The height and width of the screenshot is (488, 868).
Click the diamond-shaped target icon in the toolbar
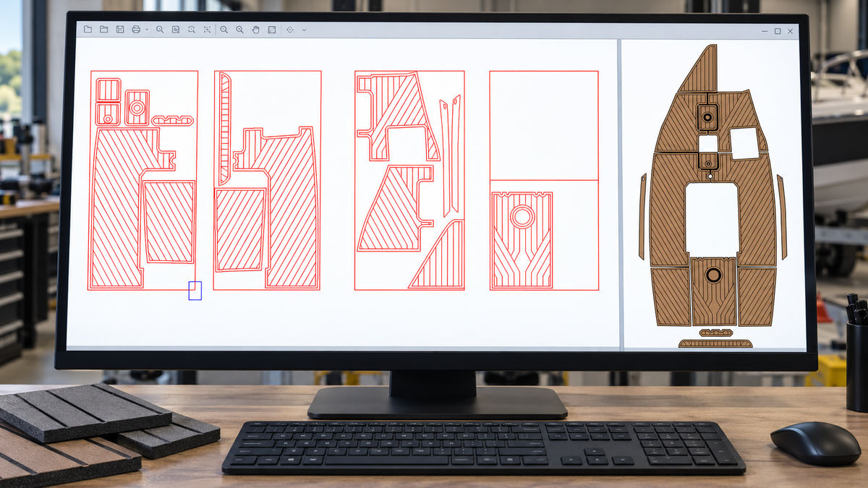click(x=290, y=30)
